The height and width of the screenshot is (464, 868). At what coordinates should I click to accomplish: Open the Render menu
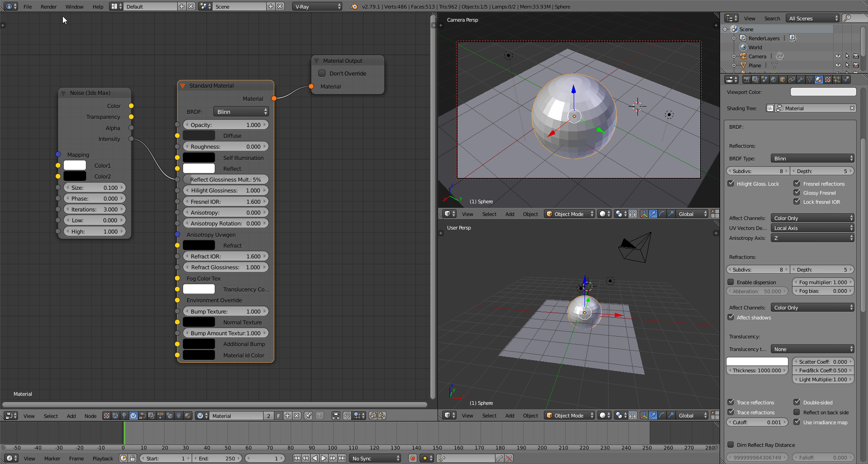tap(48, 6)
